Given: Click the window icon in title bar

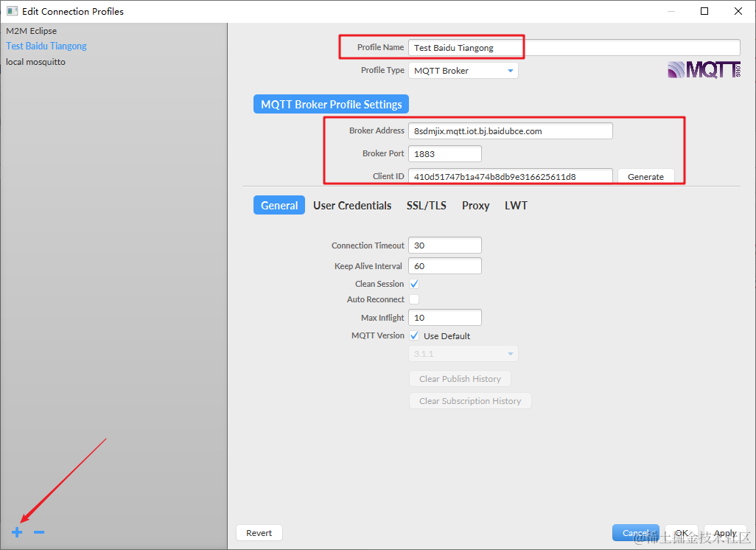Looking at the screenshot, I should pyautogui.click(x=12, y=11).
